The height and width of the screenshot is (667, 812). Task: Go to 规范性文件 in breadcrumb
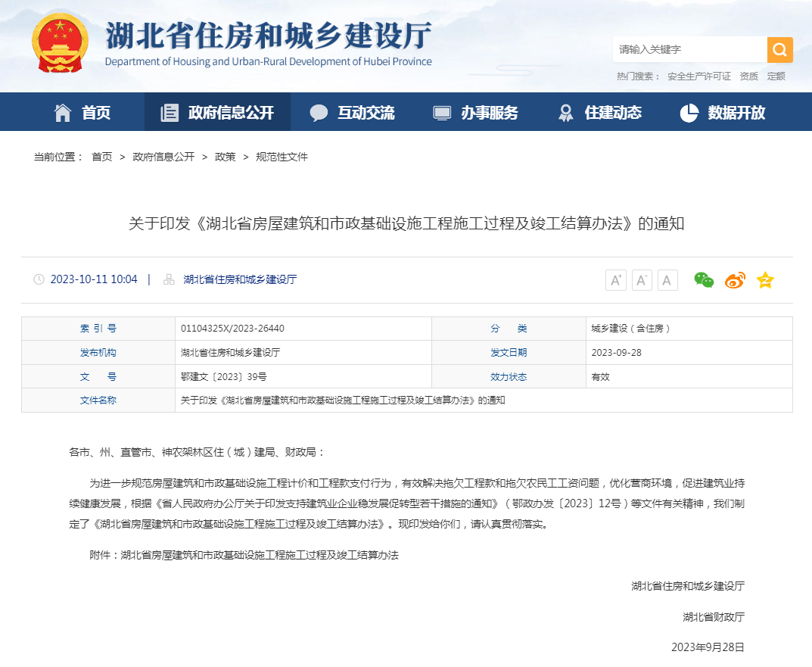282,157
